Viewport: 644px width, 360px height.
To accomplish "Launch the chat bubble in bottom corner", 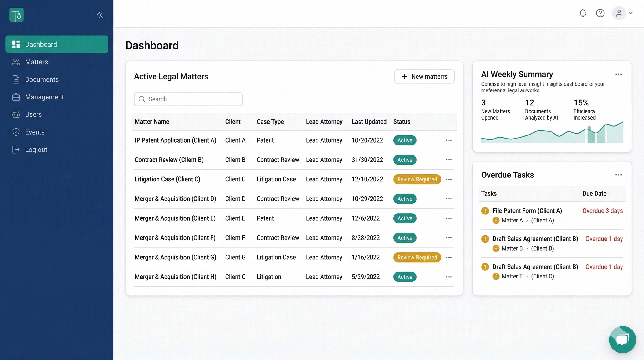I will click(622, 339).
